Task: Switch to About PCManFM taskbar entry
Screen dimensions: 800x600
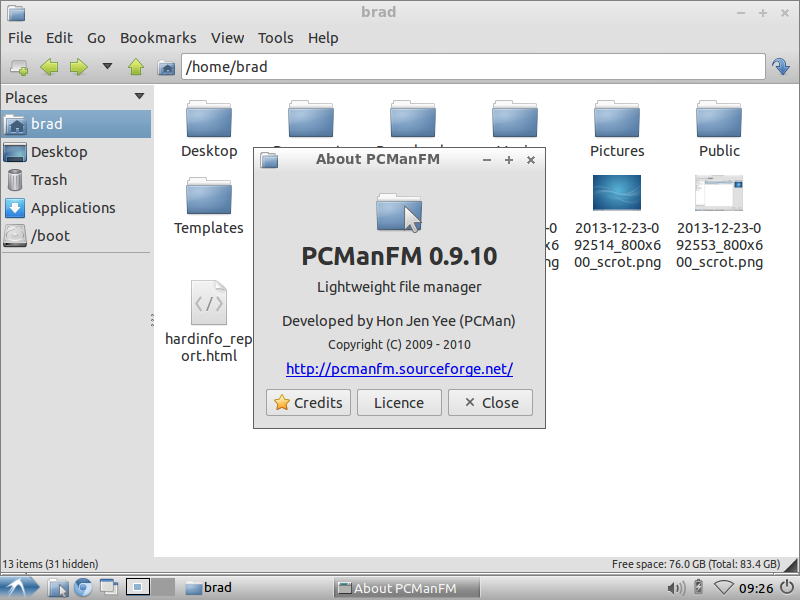Action: 407,588
